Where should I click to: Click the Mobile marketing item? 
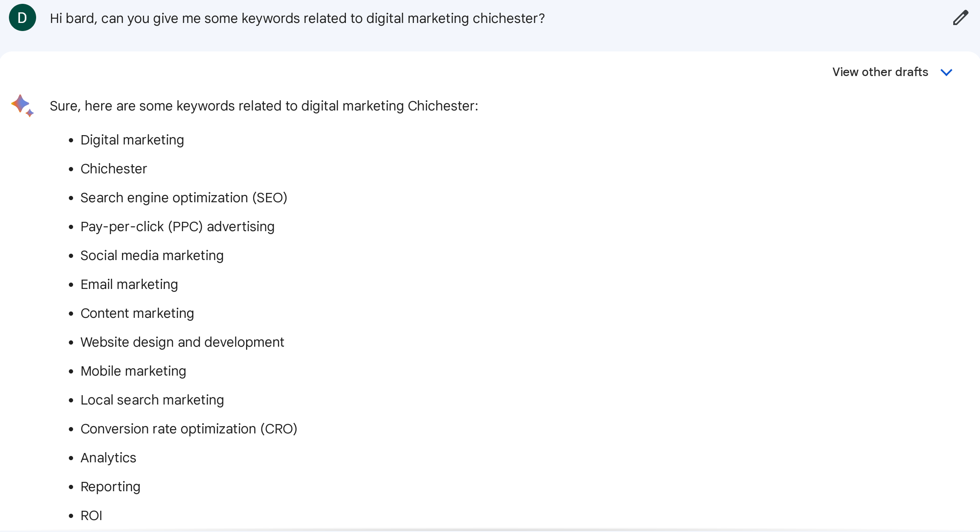tap(133, 371)
